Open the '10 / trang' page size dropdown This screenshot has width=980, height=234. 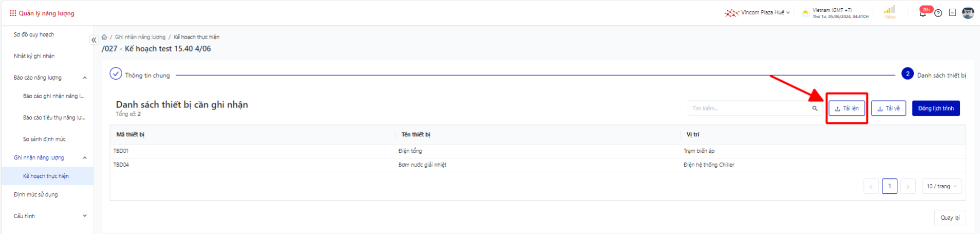[941, 186]
